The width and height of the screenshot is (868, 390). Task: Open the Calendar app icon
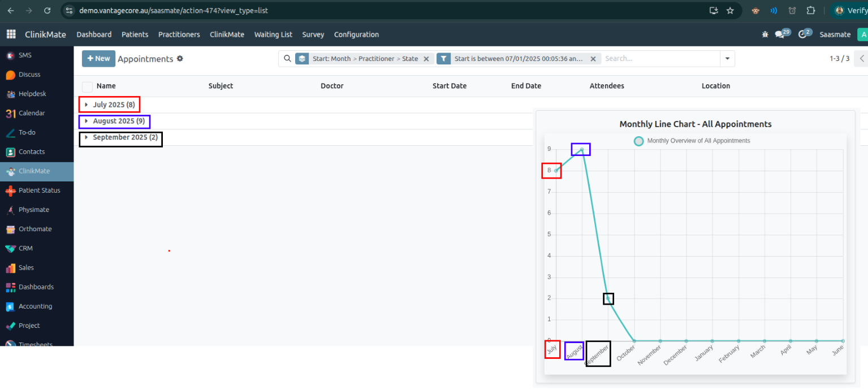pyautogui.click(x=11, y=114)
